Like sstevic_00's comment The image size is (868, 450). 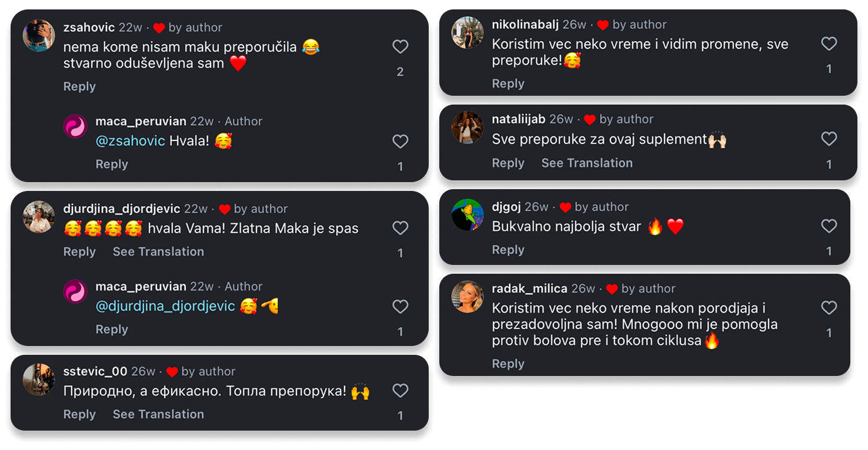point(400,391)
